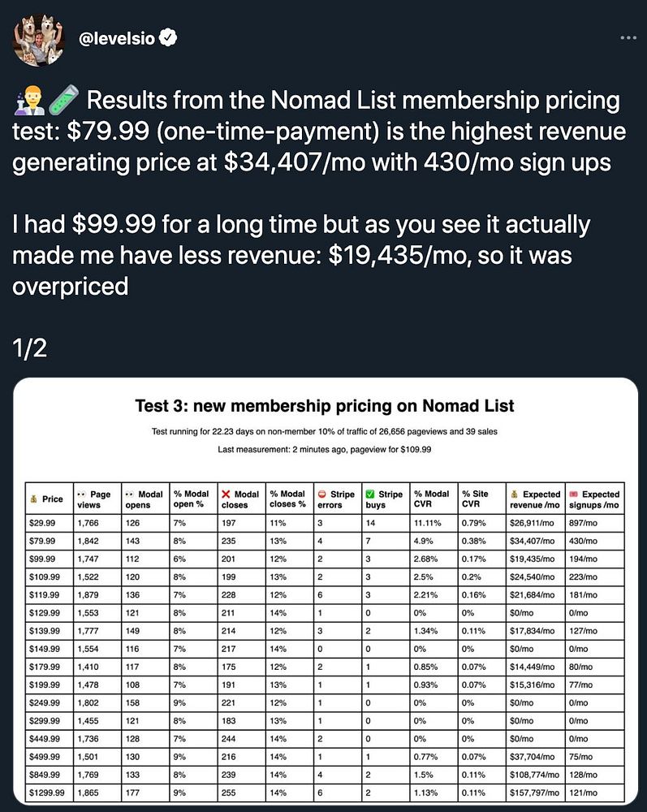Click the green check Stripe buys icon
This screenshot has height=812, width=647.
pos(370,494)
